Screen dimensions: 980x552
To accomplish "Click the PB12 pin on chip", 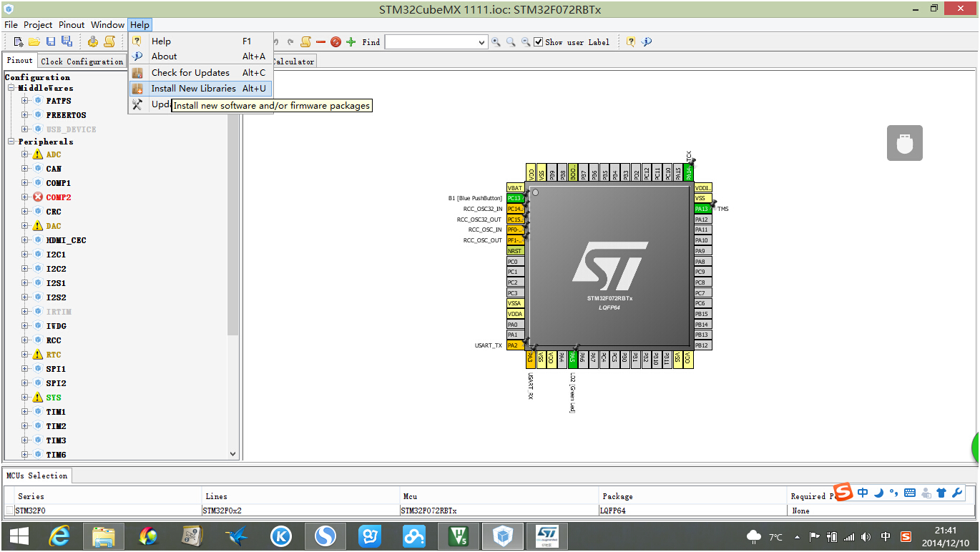I will [x=702, y=345].
